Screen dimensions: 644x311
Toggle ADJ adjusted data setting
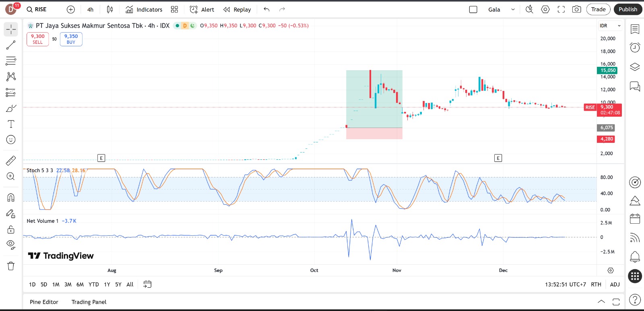pos(615,284)
